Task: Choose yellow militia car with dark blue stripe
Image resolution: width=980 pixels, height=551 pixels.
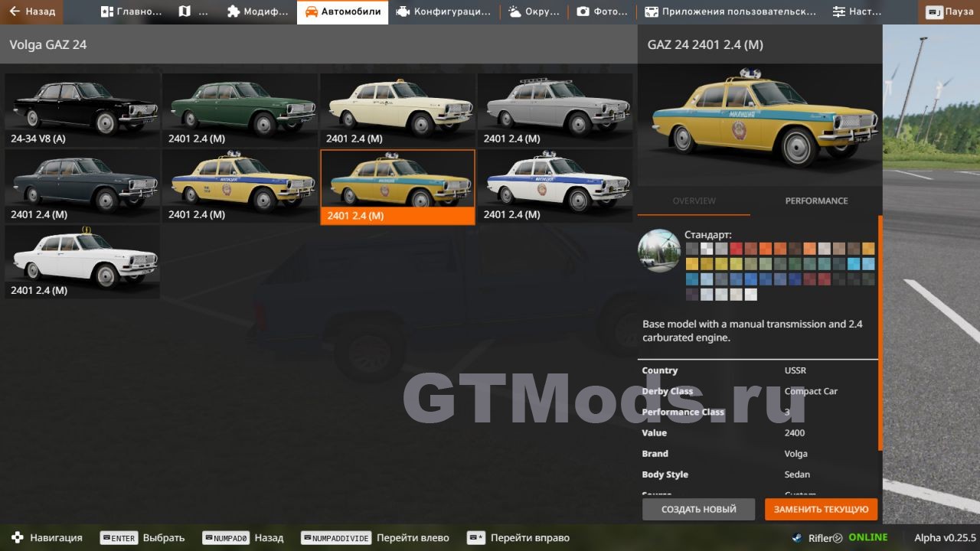Action: [240, 185]
